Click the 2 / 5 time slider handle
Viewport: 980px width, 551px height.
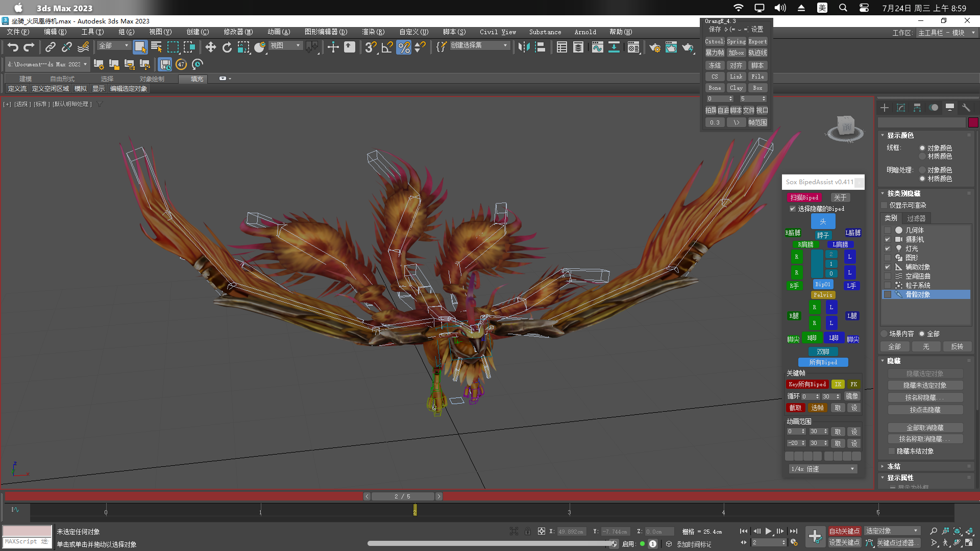pos(402,496)
